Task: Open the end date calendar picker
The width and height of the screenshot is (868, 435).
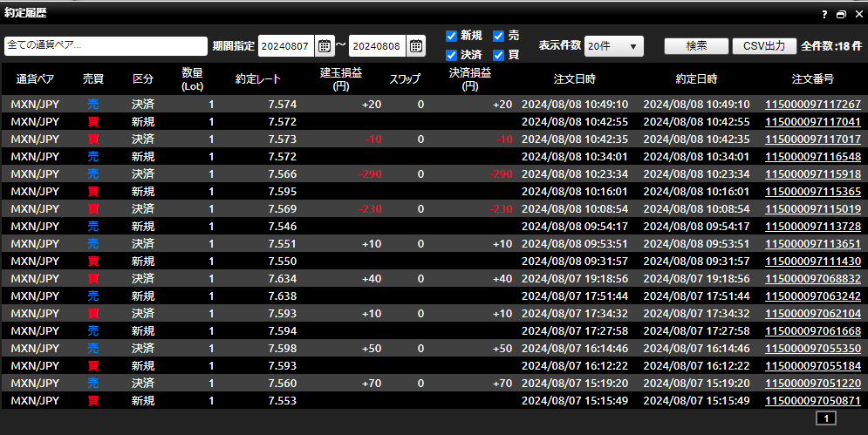Action: (416, 46)
